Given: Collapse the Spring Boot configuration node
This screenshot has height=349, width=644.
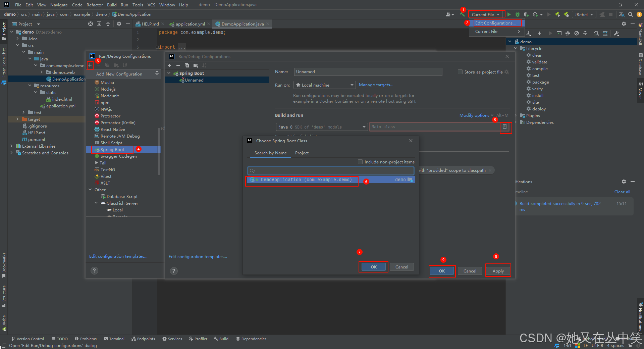Looking at the screenshot, I should pos(169,73).
